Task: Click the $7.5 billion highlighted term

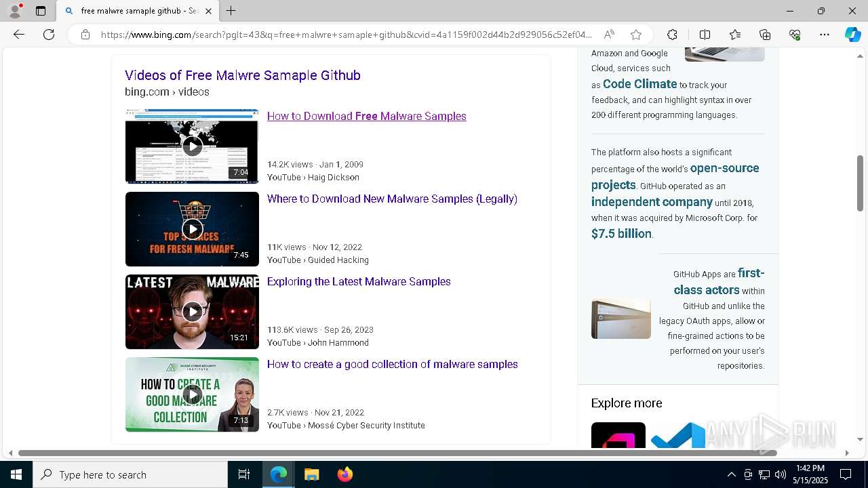Action: click(x=621, y=234)
